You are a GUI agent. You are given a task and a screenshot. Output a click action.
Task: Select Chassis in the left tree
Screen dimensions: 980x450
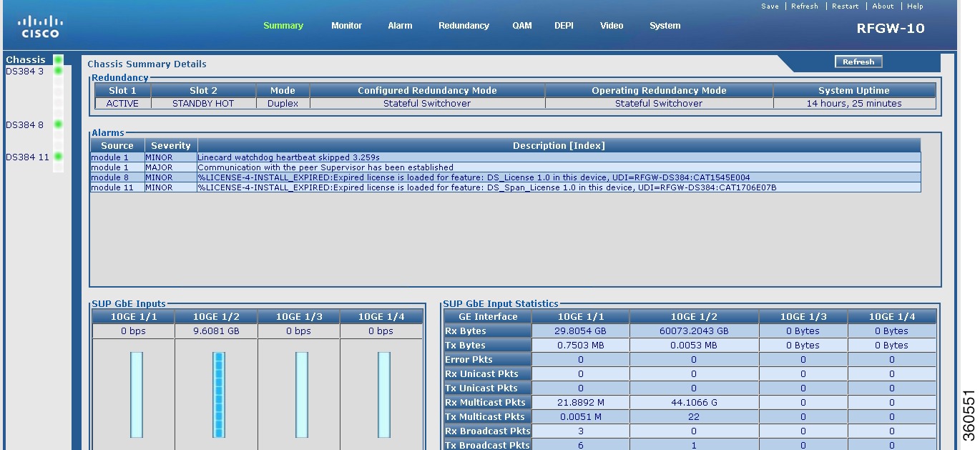(26, 60)
